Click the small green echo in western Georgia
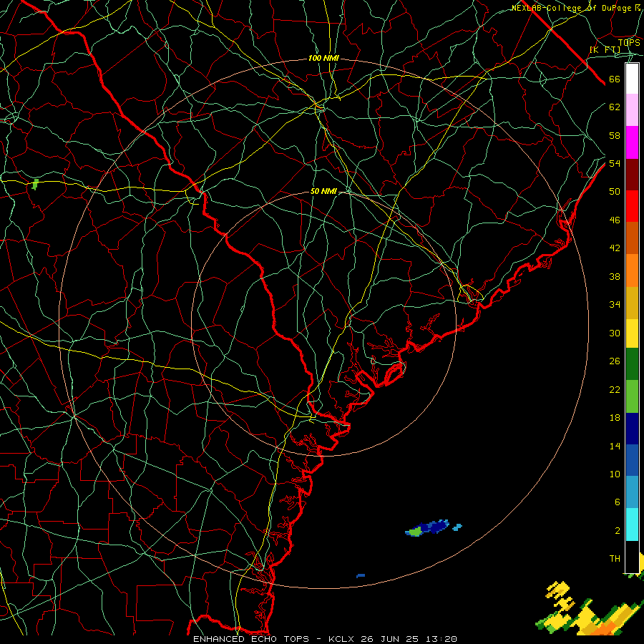The width and height of the screenshot is (644, 644). (x=36, y=184)
